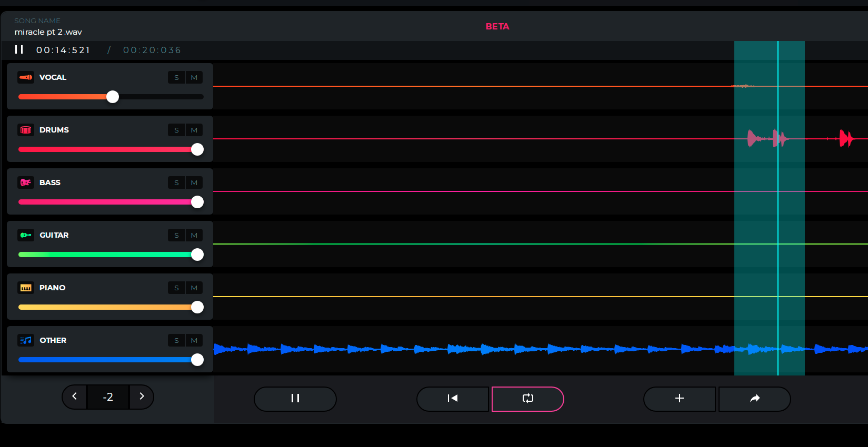Pause using the bottom pause button
This screenshot has width=868, height=447.
295,399
